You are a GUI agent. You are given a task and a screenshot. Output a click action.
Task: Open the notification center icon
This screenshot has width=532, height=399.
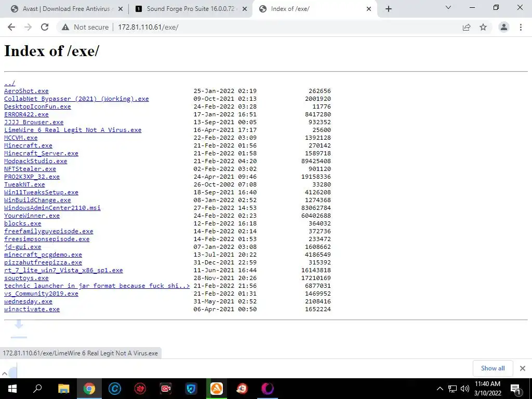click(x=515, y=389)
